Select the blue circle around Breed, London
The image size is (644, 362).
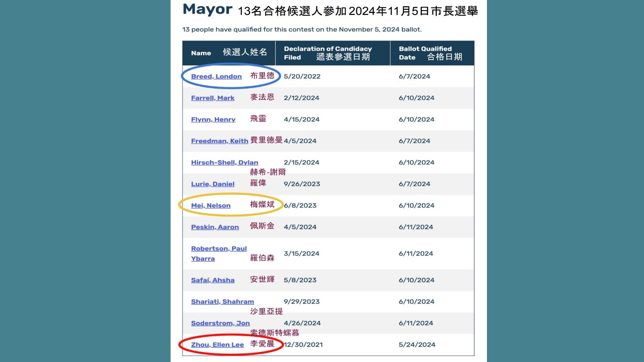point(231,76)
